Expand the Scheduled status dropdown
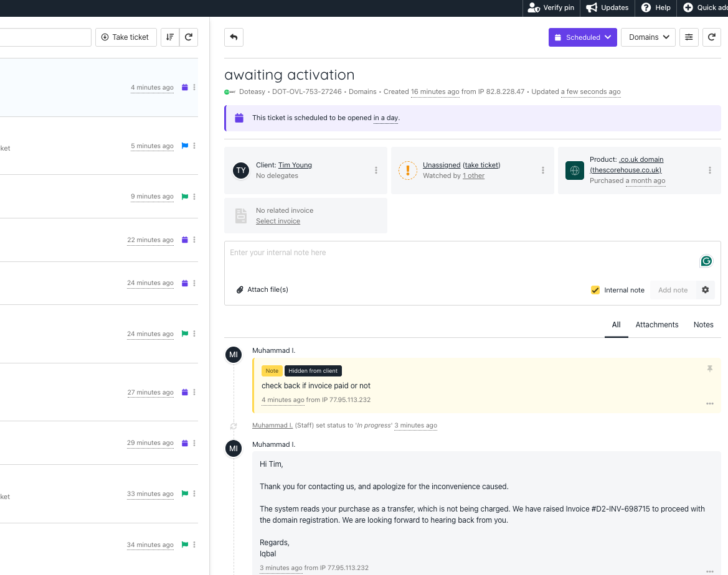Image resolution: width=728 pixels, height=575 pixels. [x=582, y=37]
